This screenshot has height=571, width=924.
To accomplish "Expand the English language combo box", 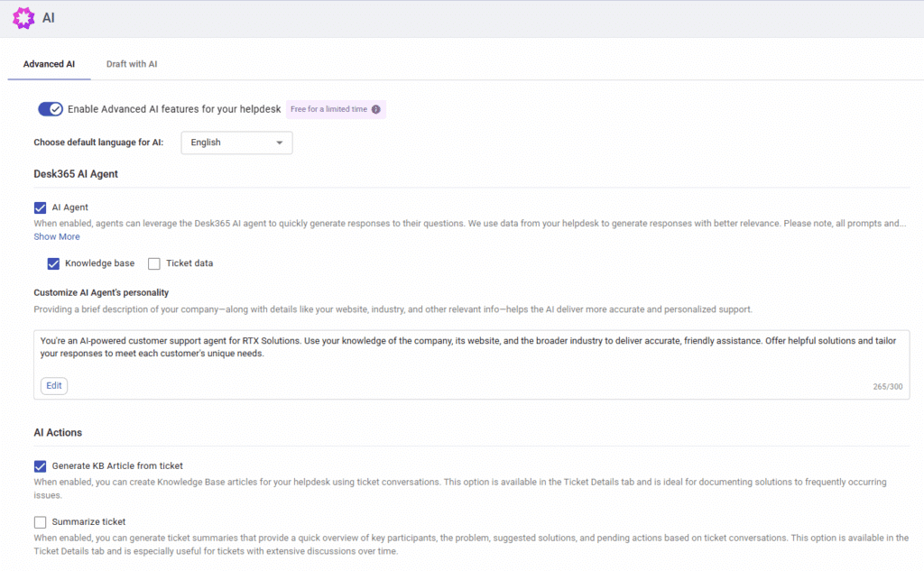I will pyautogui.click(x=236, y=143).
